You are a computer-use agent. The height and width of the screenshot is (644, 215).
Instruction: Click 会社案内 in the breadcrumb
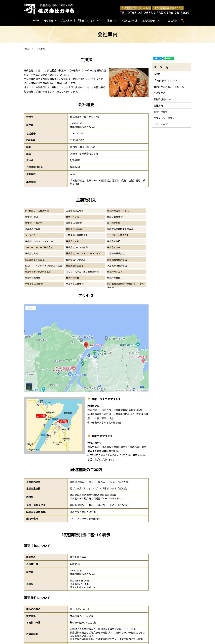[x=41, y=49]
